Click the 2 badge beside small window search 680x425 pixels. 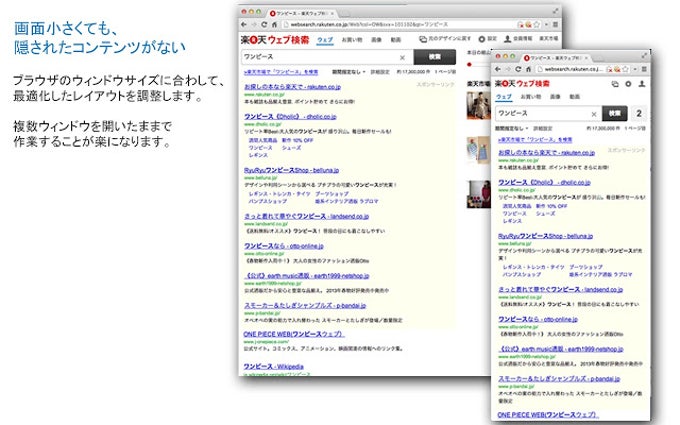[x=638, y=114]
